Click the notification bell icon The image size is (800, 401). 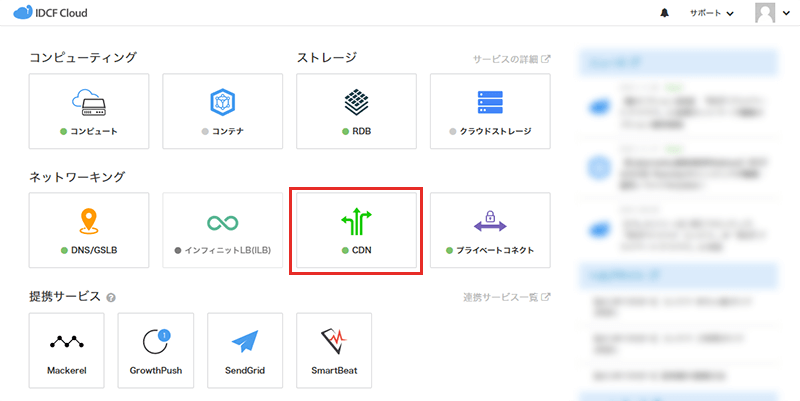tap(665, 13)
